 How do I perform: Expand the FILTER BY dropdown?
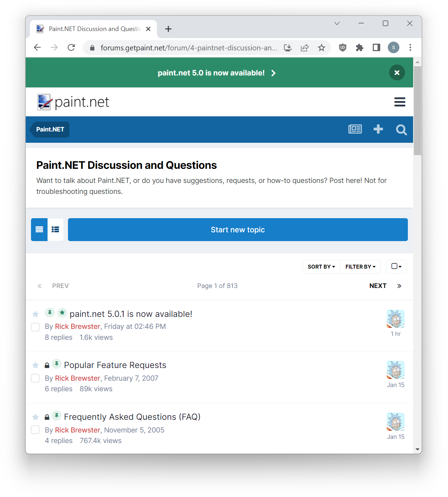(360, 267)
